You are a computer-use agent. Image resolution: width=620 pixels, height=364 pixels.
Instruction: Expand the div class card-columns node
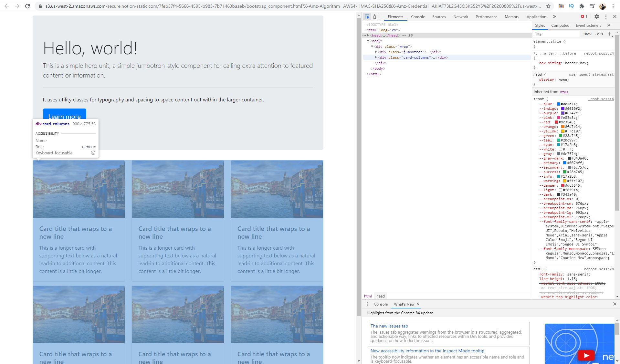coord(376,57)
